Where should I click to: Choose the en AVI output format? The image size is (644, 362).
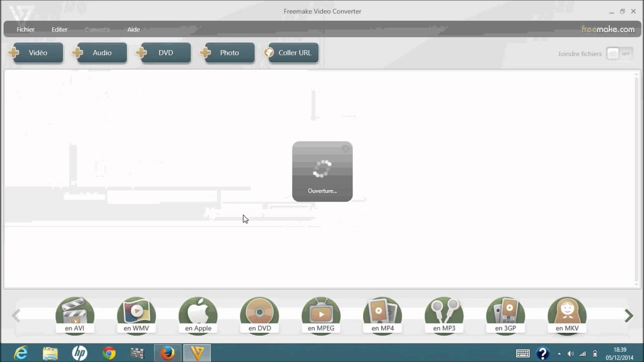click(x=74, y=315)
